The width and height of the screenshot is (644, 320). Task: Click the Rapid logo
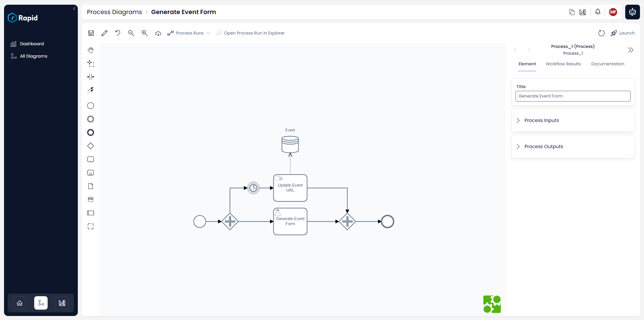[x=23, y=18]
